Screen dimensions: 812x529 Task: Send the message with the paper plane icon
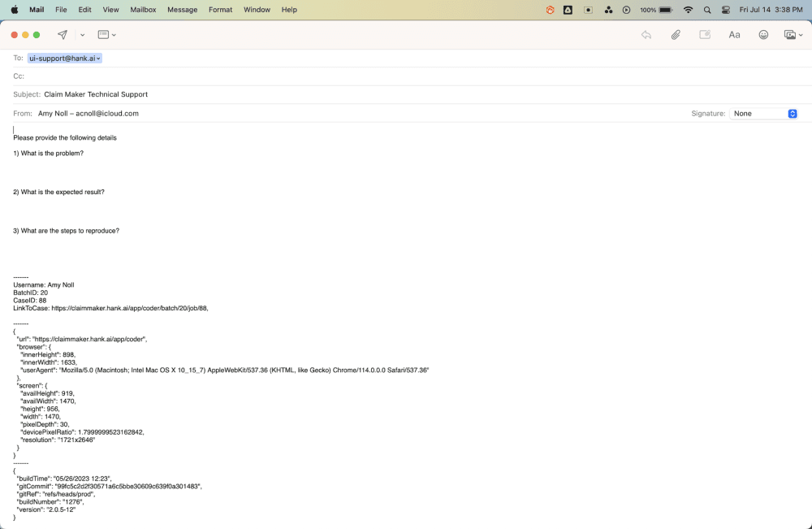coord(63,35)
